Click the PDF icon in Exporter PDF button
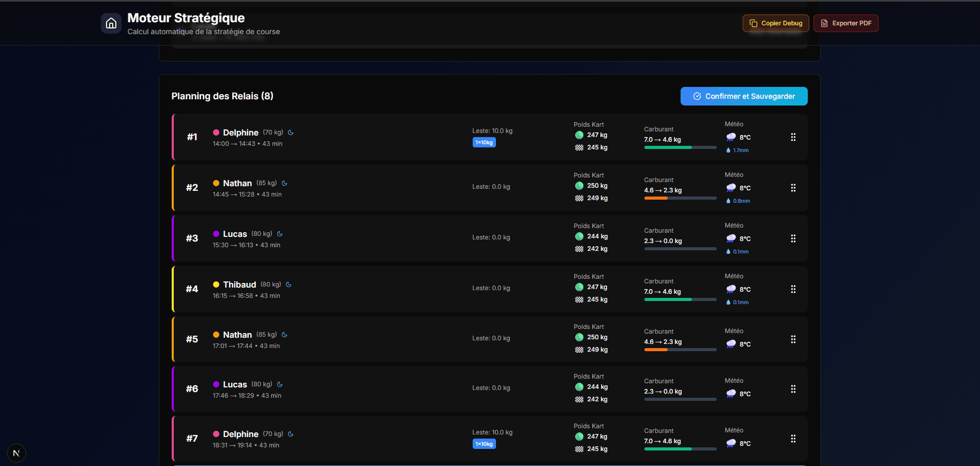Image resolution: width=980 pixels, height=466 pixels. coord(824,23)
